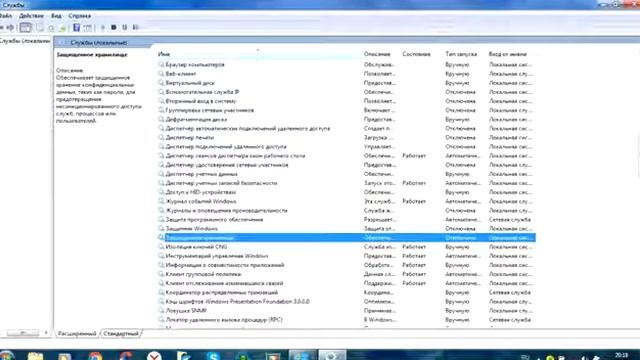Select Клиент отслеживания изменившихся связей
The height and width of the screenshot is (360, 640).
[x=346, y=283]
